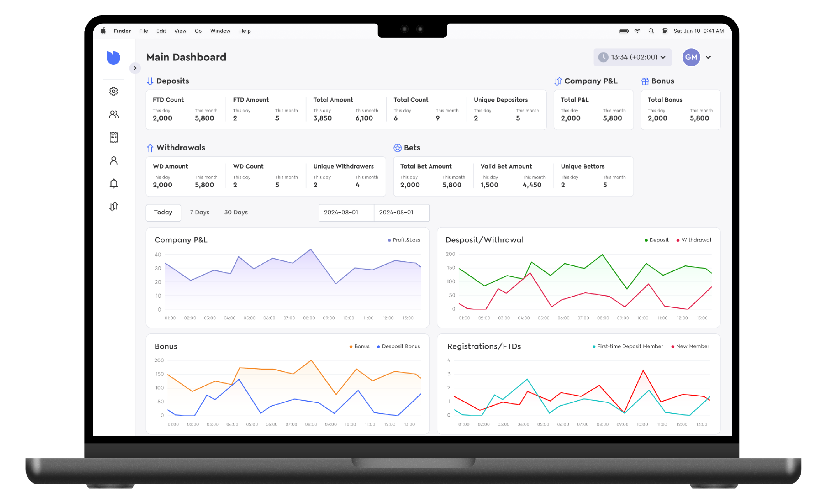Click the Unique Bettors heading

click(x=583, y=166)
